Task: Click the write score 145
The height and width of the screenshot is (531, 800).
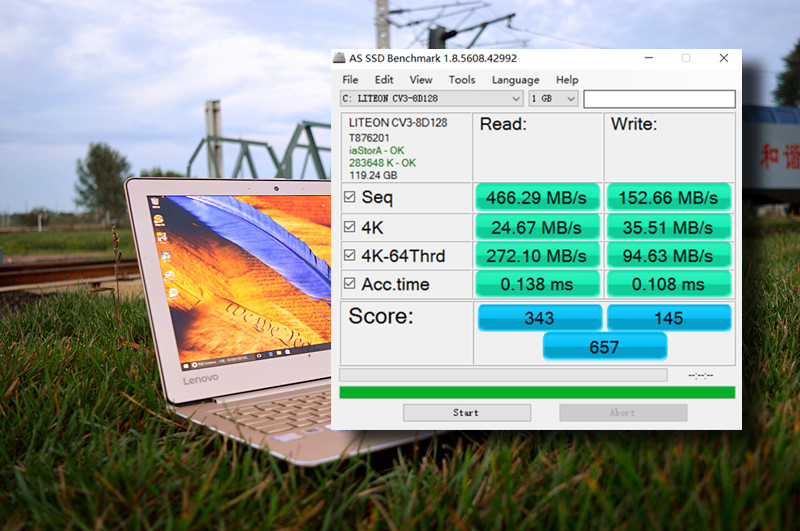Action: pos(669,318)
